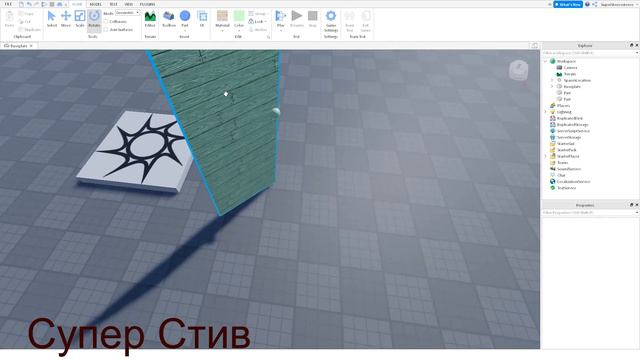640x360 pixels.
Task: Open the FILE menu
Action: pyautogui.click(x=8, y=4)
